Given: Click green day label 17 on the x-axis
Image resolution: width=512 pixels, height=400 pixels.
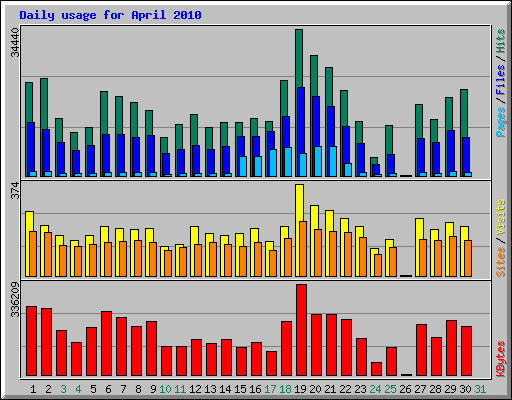Looking at the screenshot, I should point(270,389).
